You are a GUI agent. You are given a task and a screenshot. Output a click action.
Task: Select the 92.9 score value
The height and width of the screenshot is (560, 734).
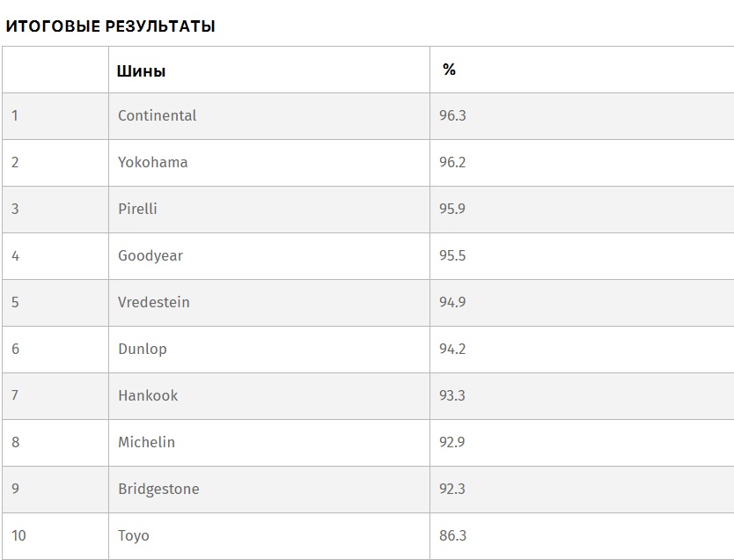pos(452,442)
